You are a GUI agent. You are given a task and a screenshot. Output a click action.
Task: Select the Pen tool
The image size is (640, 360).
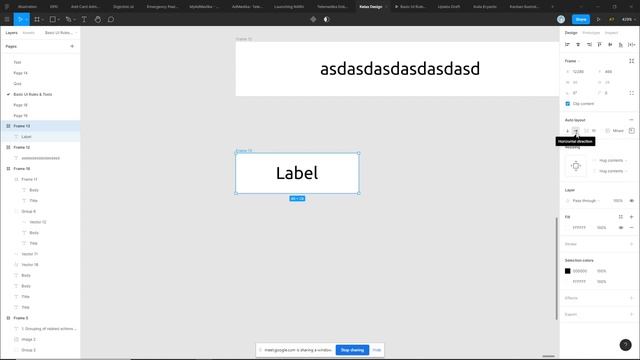[68, 19]
